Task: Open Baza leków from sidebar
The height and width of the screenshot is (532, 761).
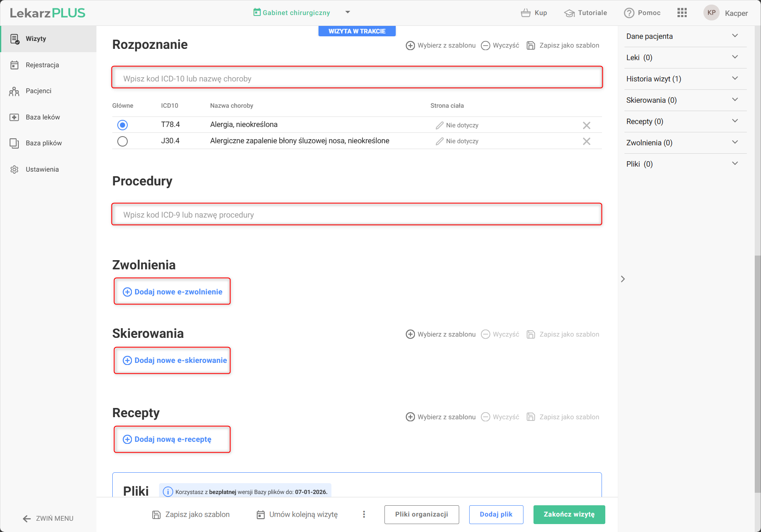Action: [43, 117]
